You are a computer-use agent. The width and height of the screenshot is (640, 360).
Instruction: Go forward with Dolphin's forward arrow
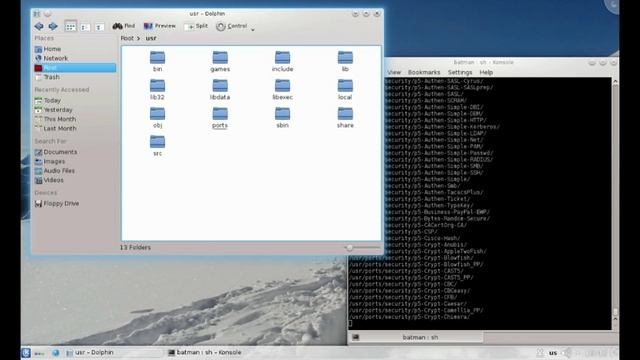tap(53, 27)
